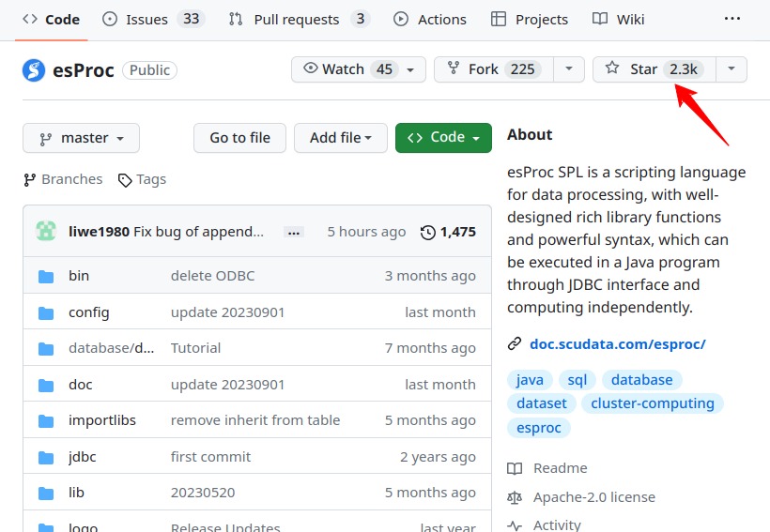Open the bin folder
The image size is (770, 532).
[79, 276]
